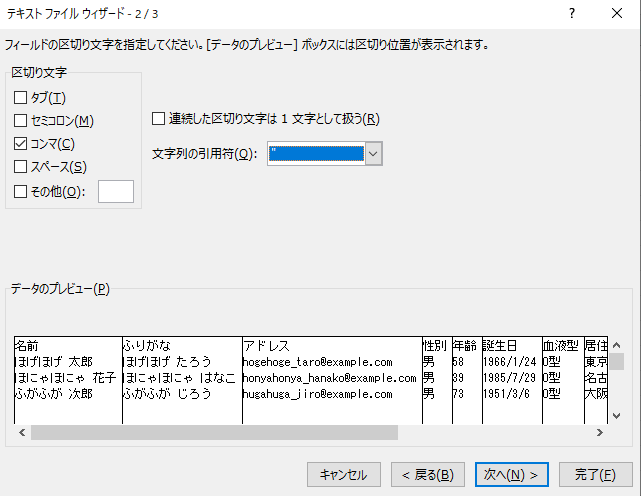Click the horizontal scrollbar thumb in preview
This screenshot has height=496, width=641.
[x=214, y=432]
